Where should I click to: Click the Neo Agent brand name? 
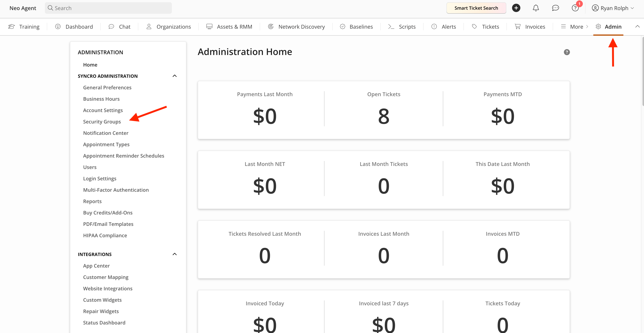pos(23,8)
